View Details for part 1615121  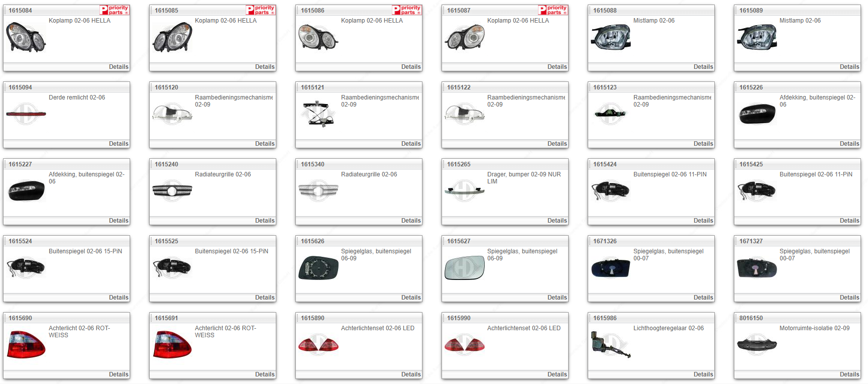point(411,144)
